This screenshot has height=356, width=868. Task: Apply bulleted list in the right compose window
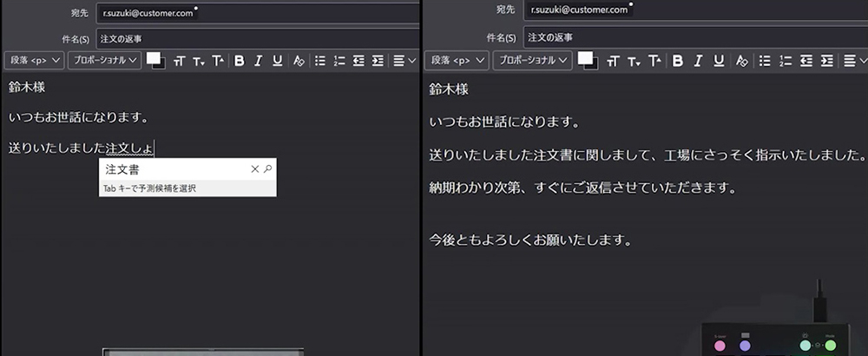point(765,61)
